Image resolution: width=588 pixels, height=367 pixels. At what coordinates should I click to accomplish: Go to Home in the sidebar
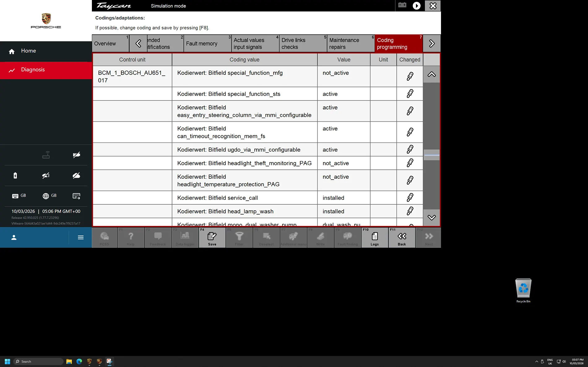(46, 51)
